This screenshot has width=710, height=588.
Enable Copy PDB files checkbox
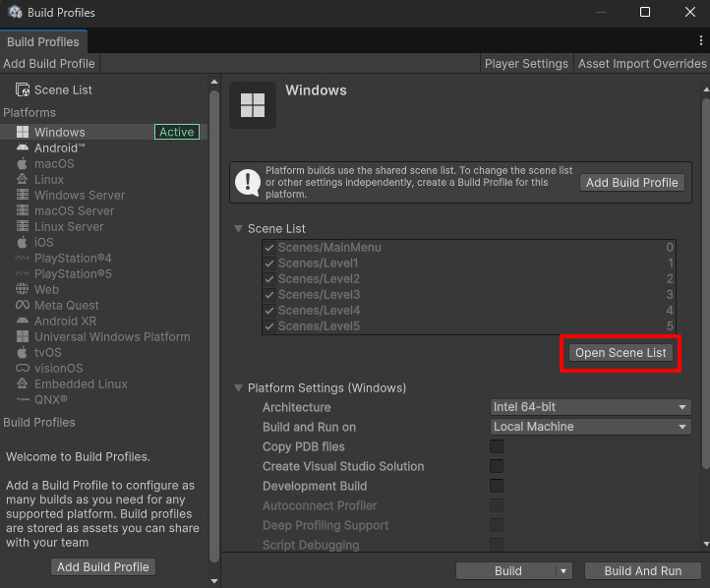tap(497, 446)
